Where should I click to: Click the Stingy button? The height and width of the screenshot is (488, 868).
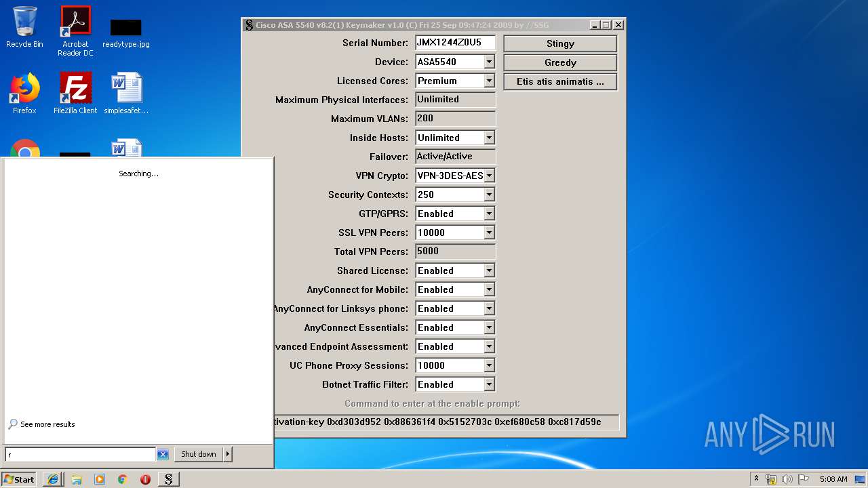click(x=560, y=43)
